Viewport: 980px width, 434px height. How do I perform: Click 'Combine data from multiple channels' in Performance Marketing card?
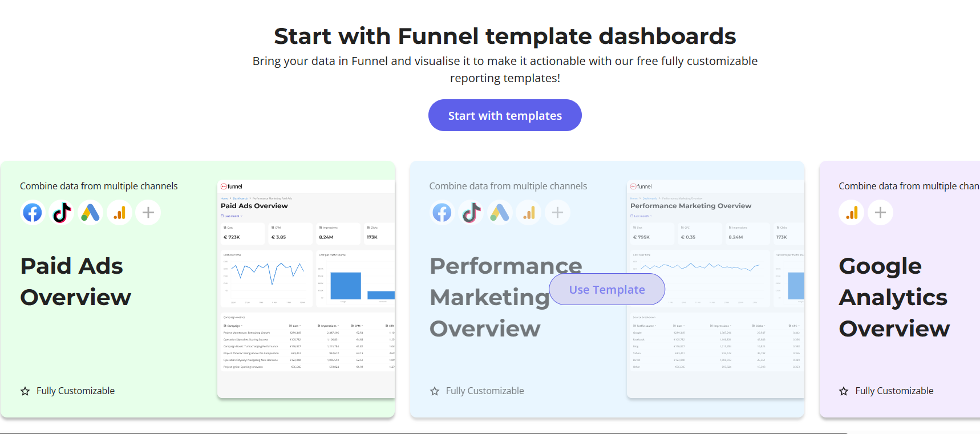point(508,186)
